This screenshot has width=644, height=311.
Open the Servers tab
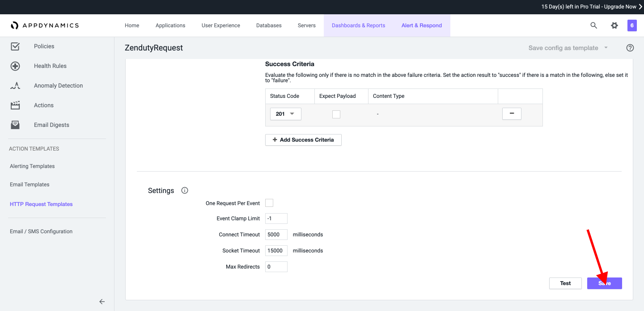(x=307, y=25)
